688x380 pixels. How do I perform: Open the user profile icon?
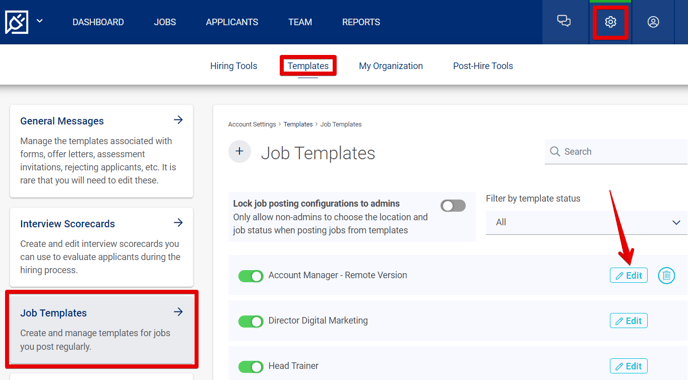coord(653,22)
